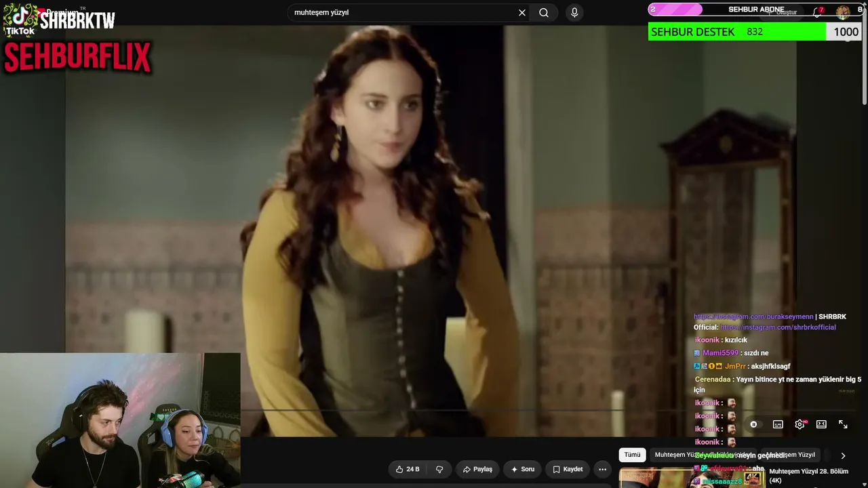Open the account avatar menu
The height and width of the screenshot is (488, 868).
(x=843, y=12)
